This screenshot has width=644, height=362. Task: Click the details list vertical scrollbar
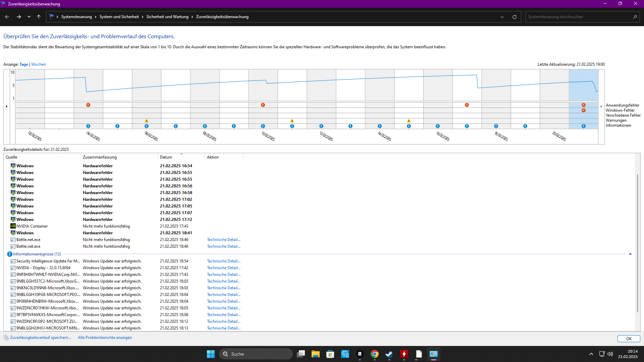tap(637, 243)
